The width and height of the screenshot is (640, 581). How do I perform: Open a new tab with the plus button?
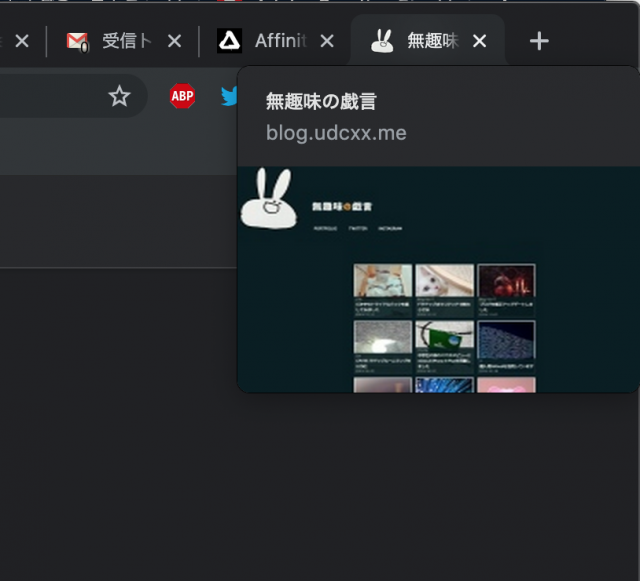click(x=539, y=41)
